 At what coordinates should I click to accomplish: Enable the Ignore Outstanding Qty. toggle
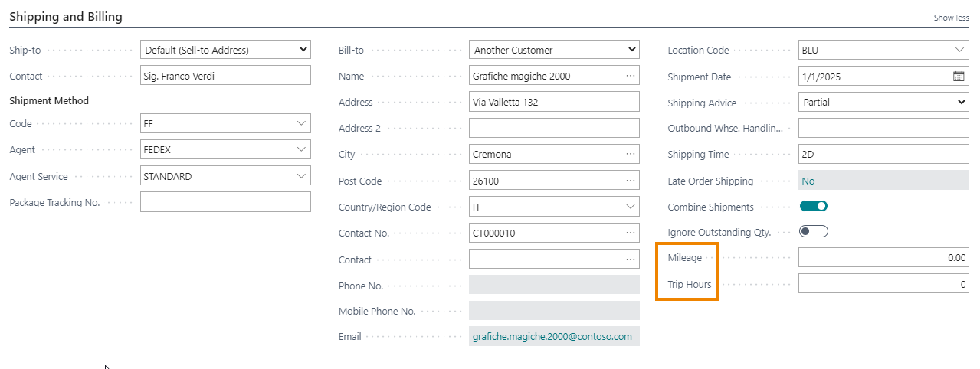click(813, 232)
